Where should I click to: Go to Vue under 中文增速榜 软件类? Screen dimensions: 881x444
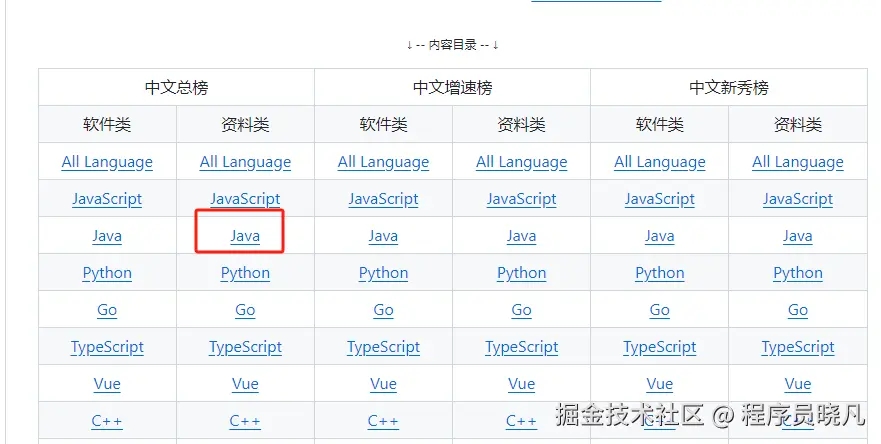pos(383,384)
